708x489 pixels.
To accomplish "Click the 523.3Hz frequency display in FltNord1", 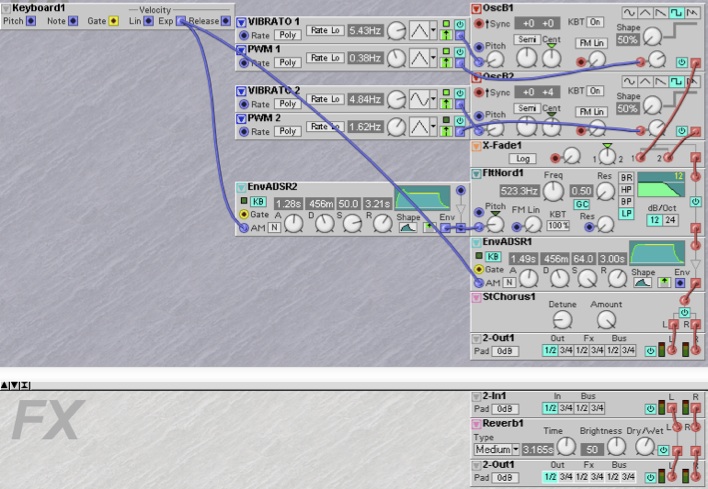I will click(520, 190).
